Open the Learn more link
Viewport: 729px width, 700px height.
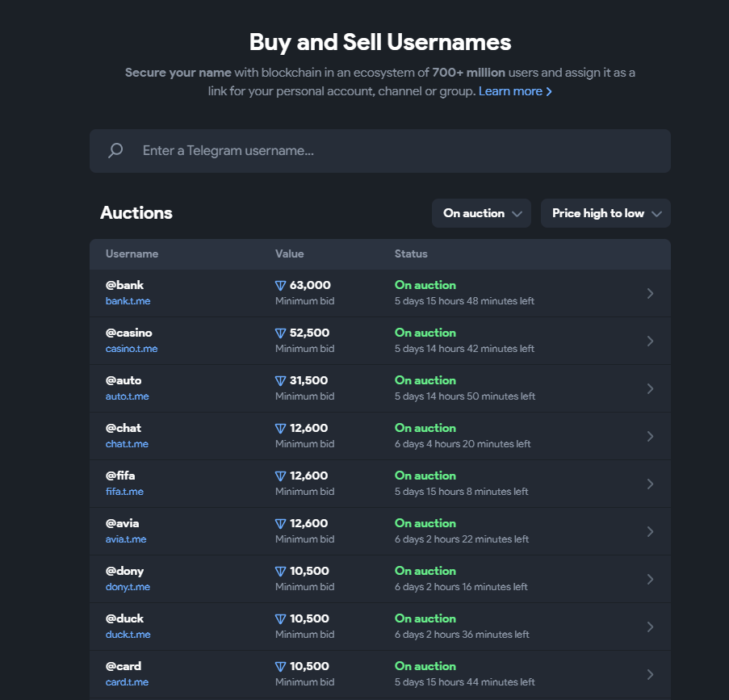coord(515,91)
